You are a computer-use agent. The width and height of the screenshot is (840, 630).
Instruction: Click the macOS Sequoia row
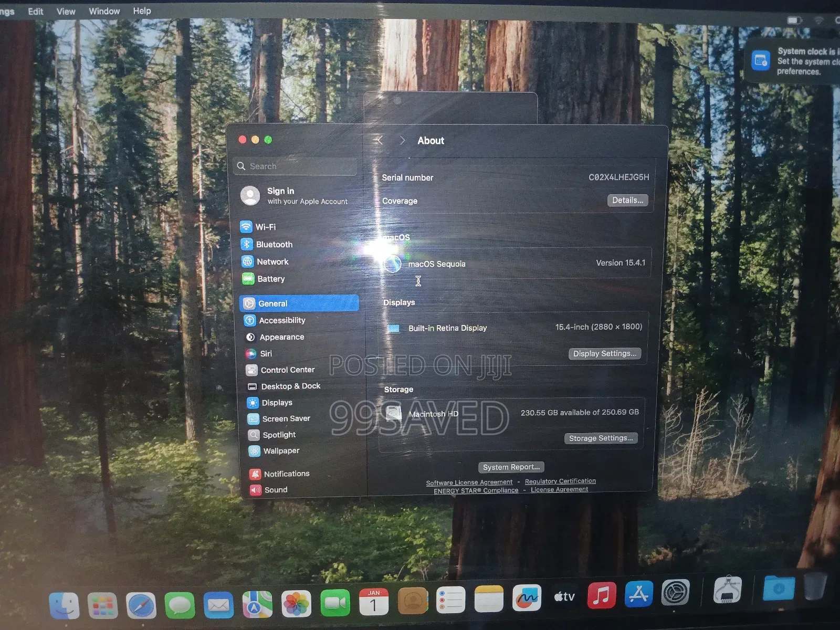click(516, 263)
